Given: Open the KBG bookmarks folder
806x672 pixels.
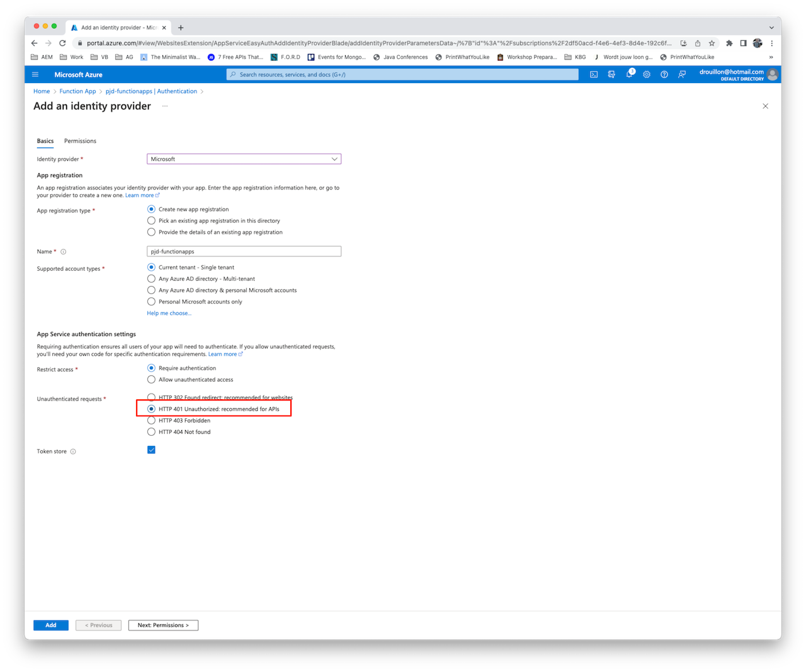Looking at the screenshot, I should coord(576,57).
